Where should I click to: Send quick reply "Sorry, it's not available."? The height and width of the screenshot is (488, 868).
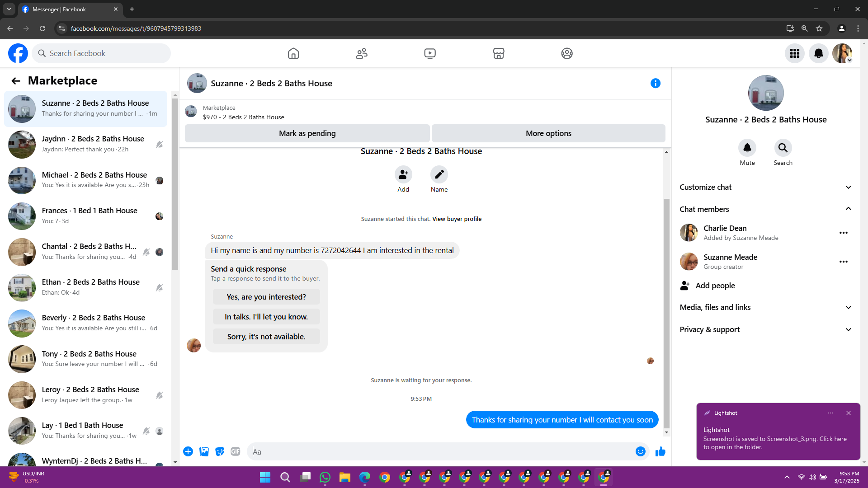point(266,337)
